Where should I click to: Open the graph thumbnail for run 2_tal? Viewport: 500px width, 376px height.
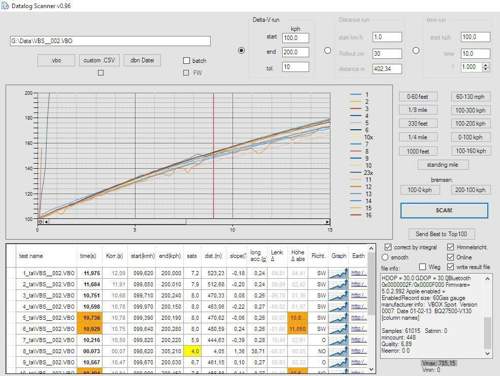(x=339, y=284)
